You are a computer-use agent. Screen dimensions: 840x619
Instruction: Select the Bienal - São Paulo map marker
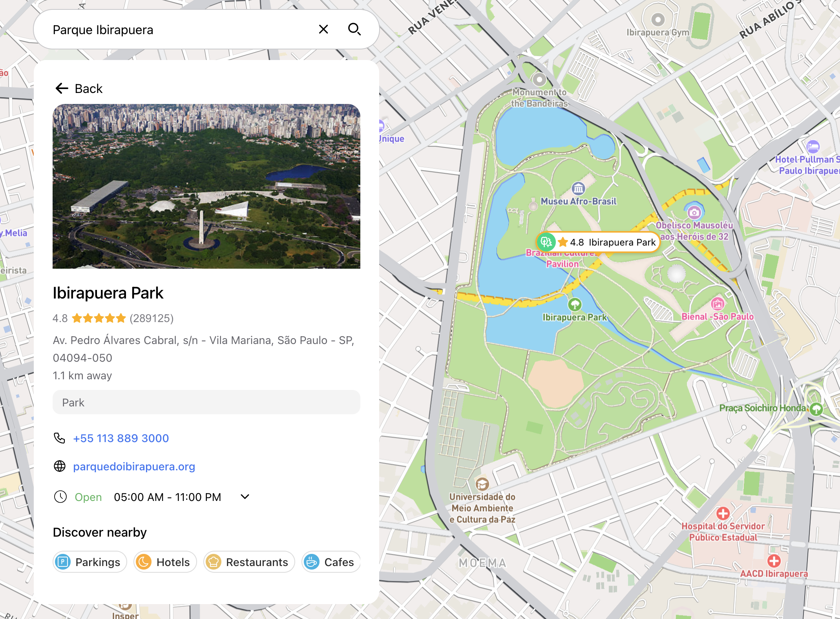coord(718,304)
